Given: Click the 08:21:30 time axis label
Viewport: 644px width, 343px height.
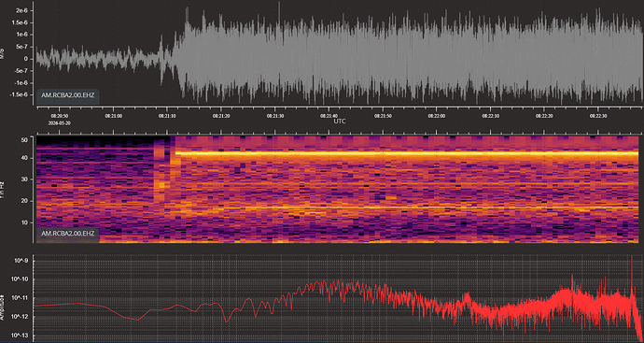Looking at the screenshot, I should tap(275, 117).
